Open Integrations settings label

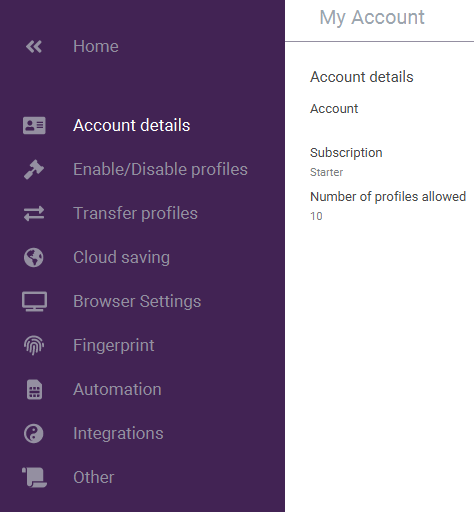pos(118,433)
